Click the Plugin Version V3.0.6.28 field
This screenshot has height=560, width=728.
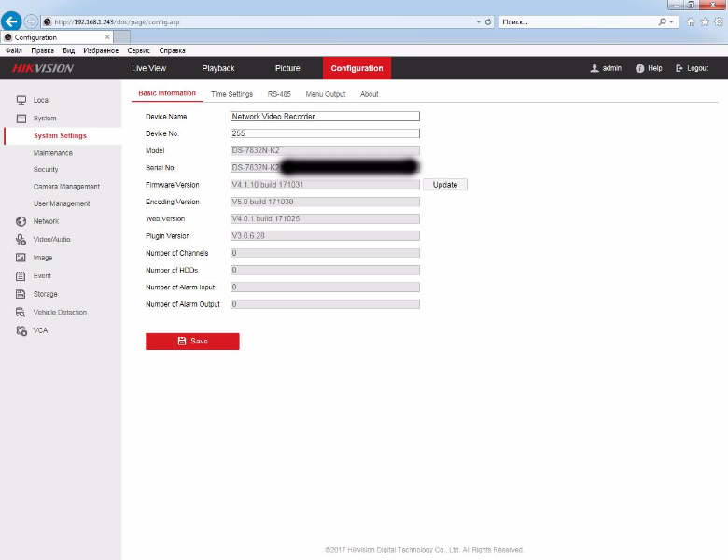325,236
